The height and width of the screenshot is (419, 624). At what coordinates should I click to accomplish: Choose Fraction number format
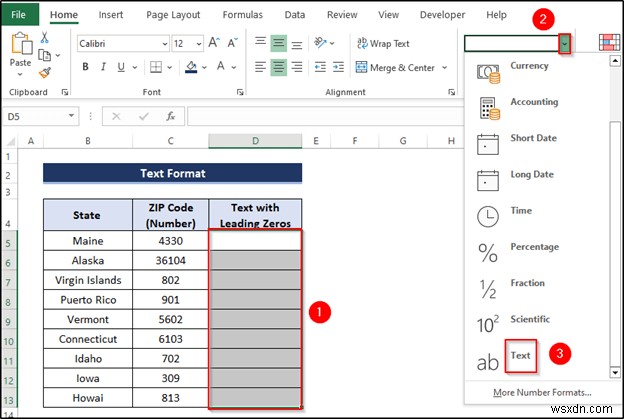(536, 288)
